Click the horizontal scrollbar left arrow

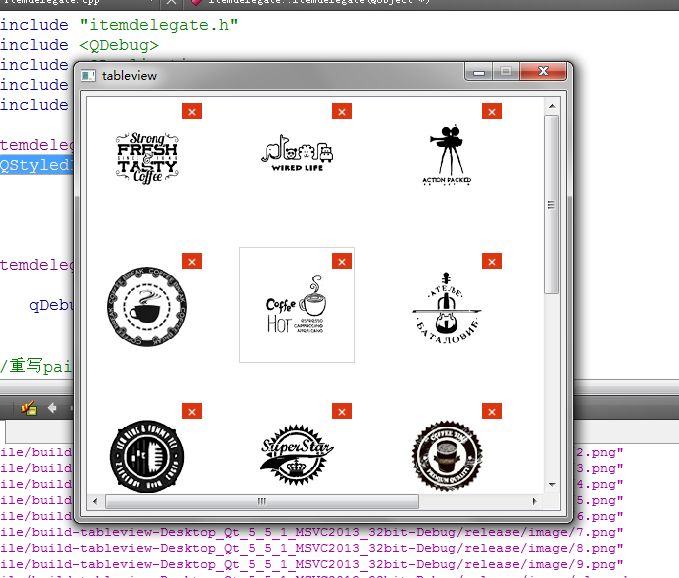[95, 501]
